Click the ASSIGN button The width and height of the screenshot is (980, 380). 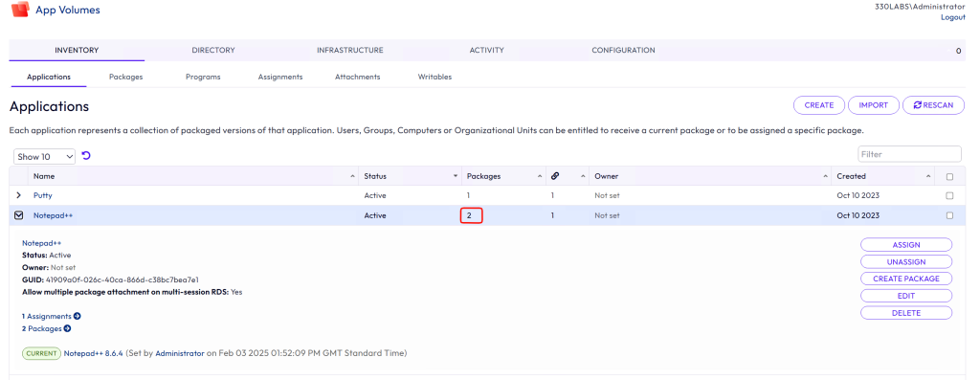pyautogui.click(x=906, y=244)
